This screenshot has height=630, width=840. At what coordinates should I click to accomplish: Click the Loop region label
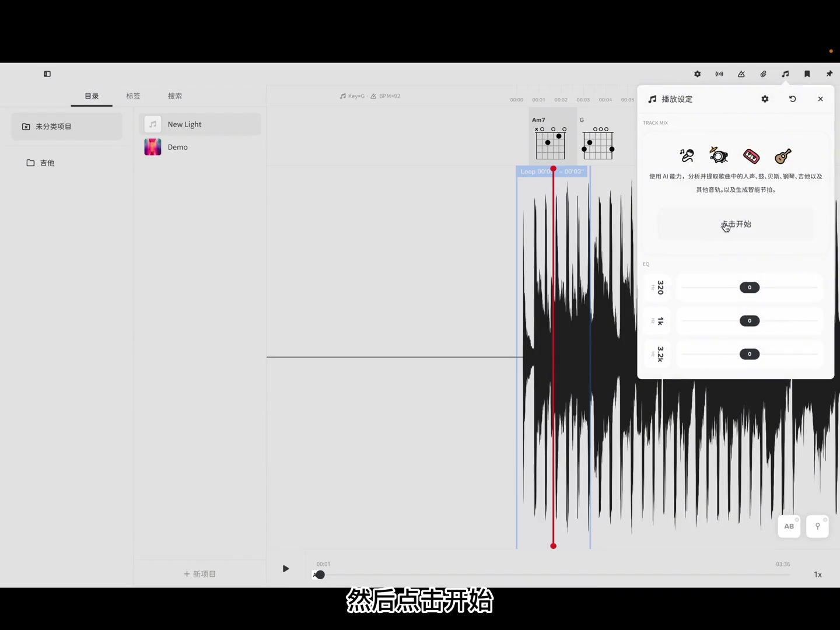[552, 171]
